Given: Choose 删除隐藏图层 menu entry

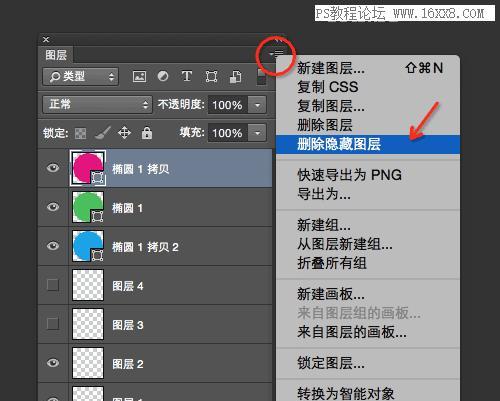Looking at the screenshot, I should pos(368,144).
